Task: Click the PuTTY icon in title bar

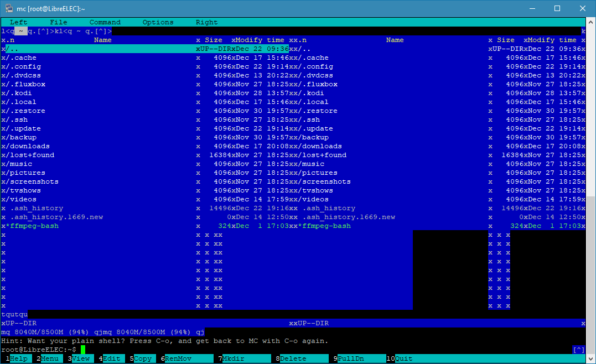Action: tap(9, 8)
